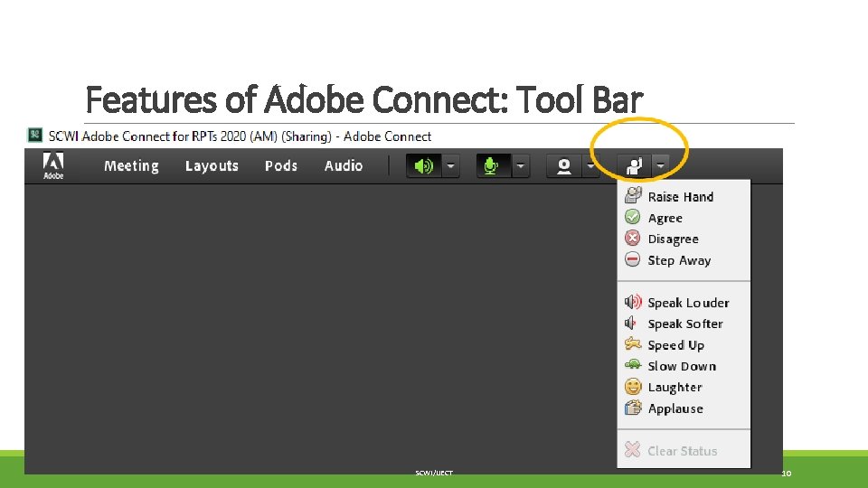Click Clear Status at menu bottom

pyautogui.click(x=684, y=451)
